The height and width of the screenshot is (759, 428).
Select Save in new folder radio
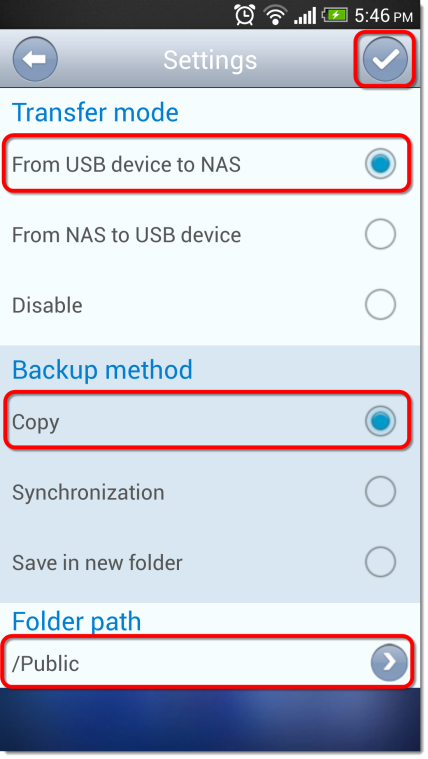coord(380,562)
